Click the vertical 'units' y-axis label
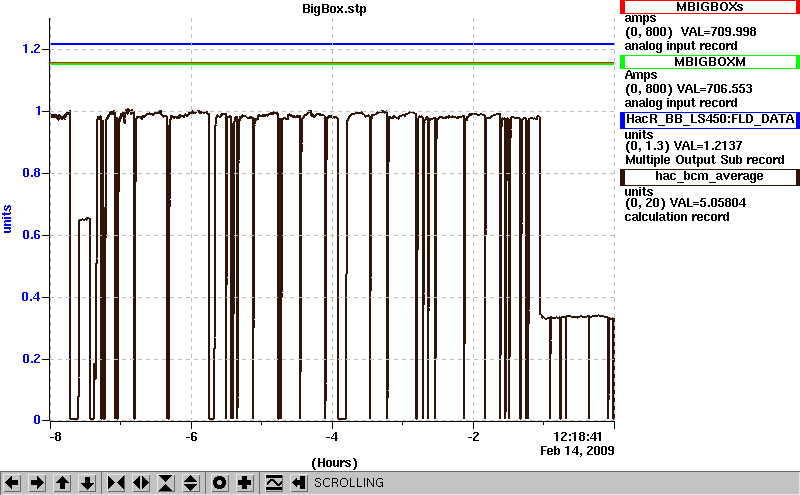Image resolution: width=800 pixels, height=495 pixels. pos(7,219)
